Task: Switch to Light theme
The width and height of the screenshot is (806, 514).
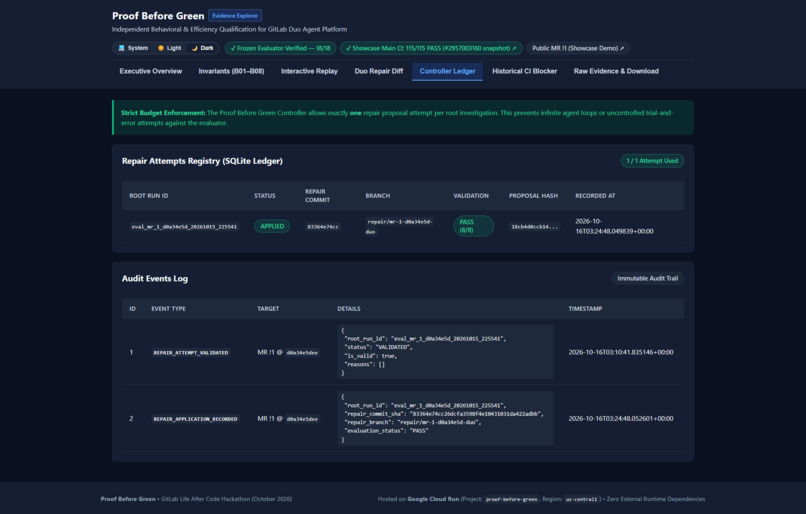Action: point(170,48)
